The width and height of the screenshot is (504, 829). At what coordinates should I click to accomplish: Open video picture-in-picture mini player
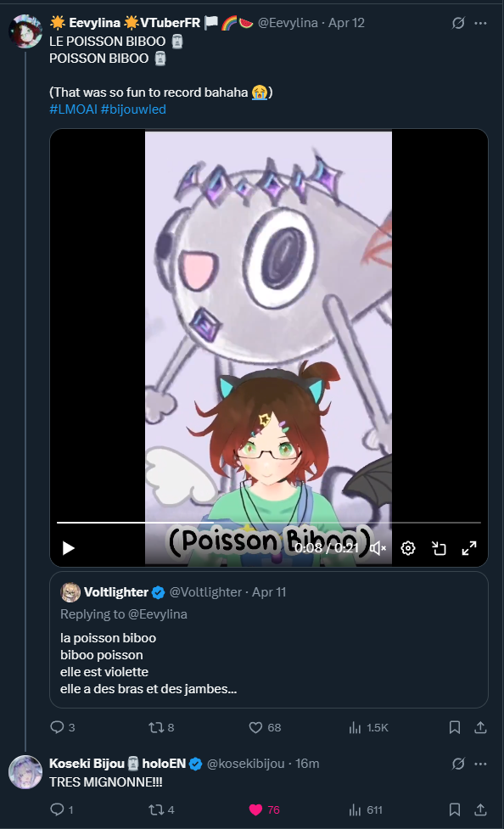(439, 548)
